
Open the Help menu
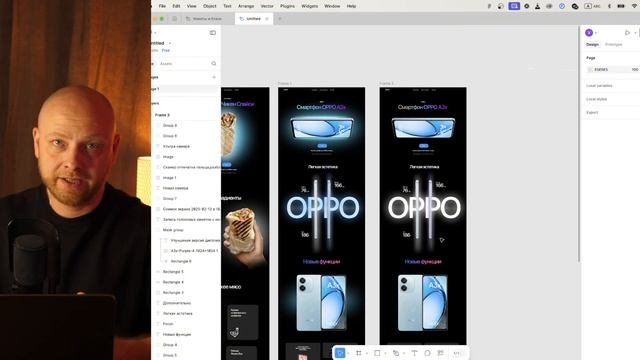pos(351,6)
